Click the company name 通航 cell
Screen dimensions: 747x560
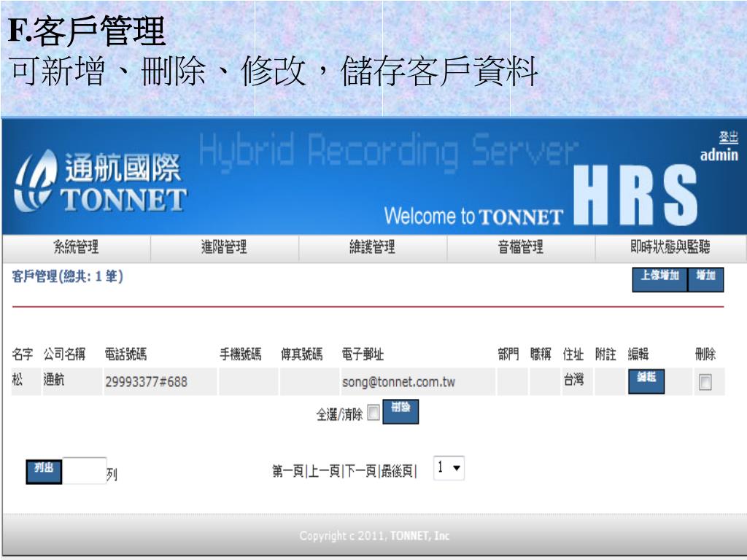pyautogui.click(x=72, y=382)
